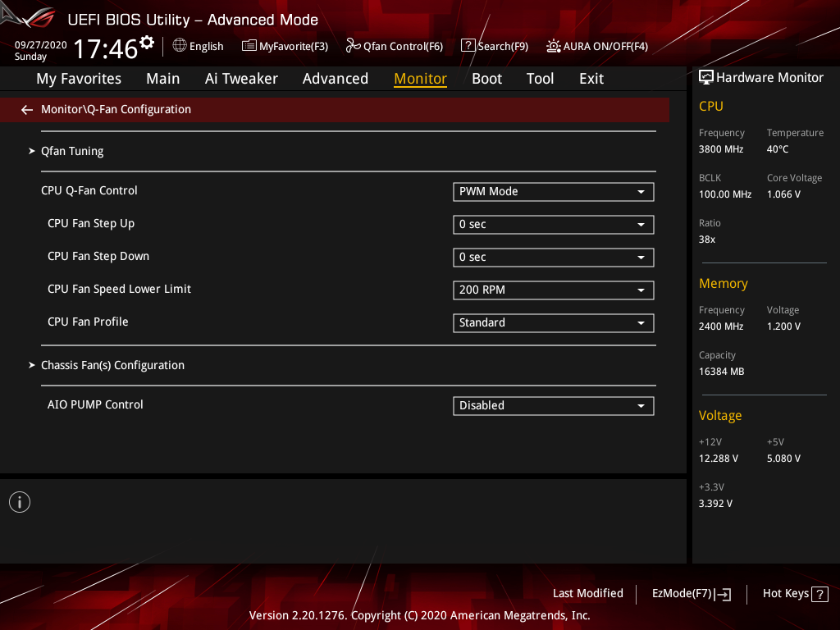The width and height of the screenshot is (840, 630).
Task: Select the CPU Fan Speed Lower Limit label
Action: coord(120,290)
